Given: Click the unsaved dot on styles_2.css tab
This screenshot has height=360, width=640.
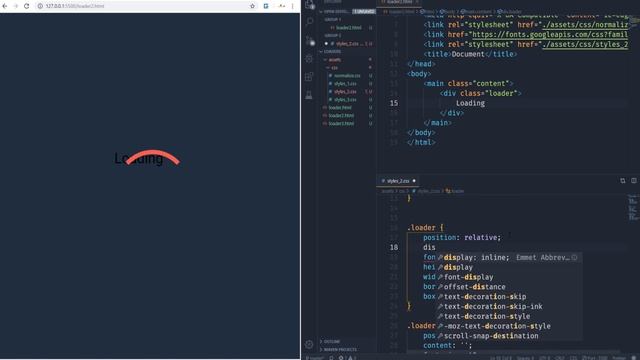Looking at the screenshot, I should 414,180.
